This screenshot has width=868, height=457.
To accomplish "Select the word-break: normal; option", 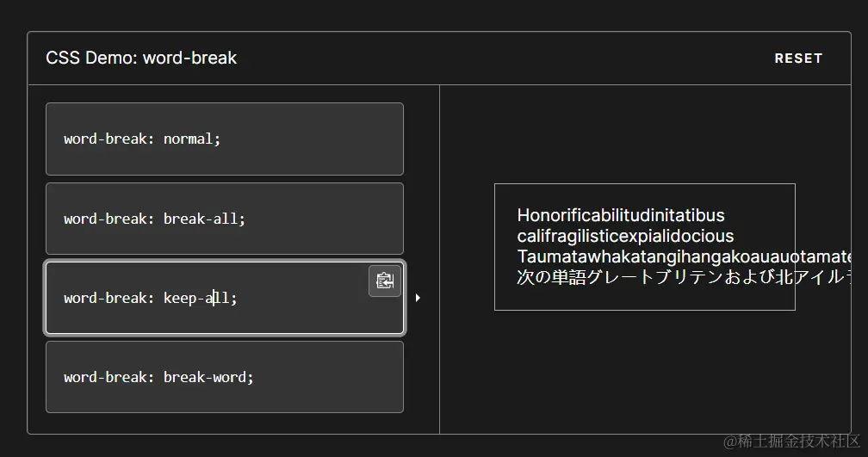I will click(x=224, y=139).
